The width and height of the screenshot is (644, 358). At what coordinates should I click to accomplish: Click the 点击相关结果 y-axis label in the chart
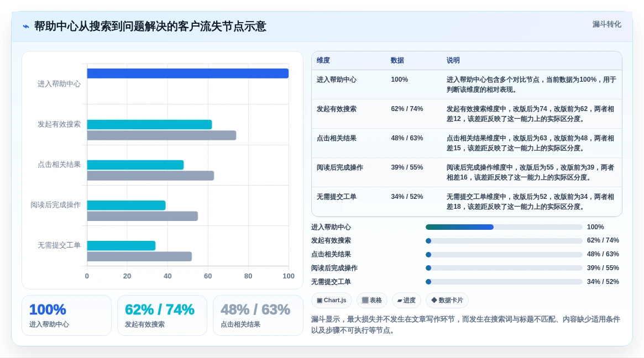pyautogui.click(x=59, y=165)
